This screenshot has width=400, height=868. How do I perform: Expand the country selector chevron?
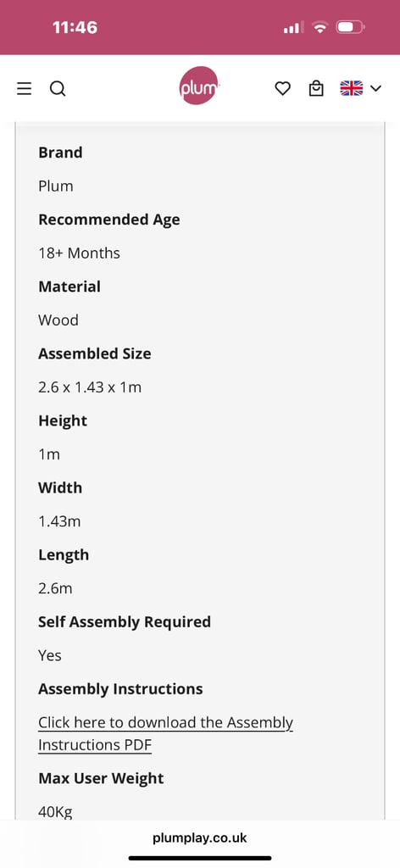(375, 88)
